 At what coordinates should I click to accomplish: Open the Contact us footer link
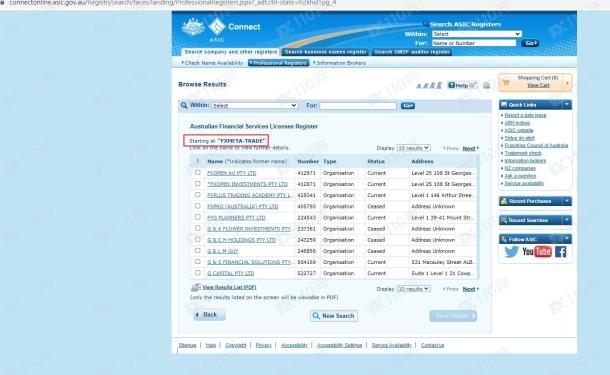tap(432, 345)
